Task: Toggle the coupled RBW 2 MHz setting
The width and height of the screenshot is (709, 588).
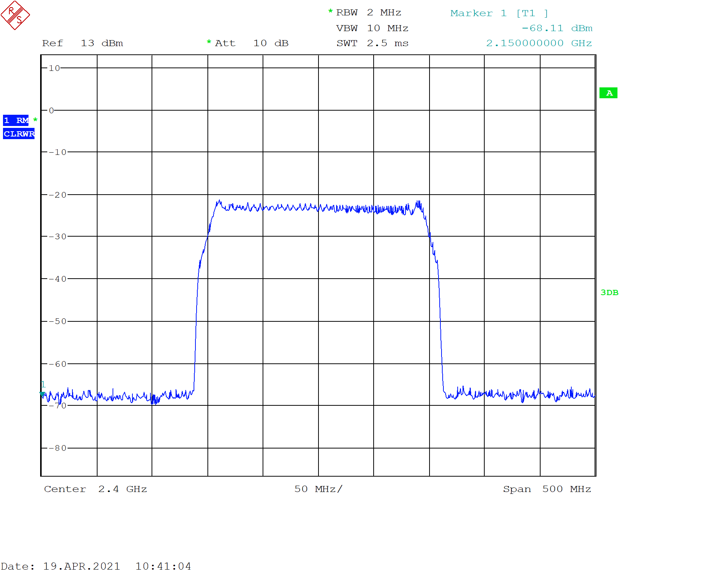Action: (369, 12)
